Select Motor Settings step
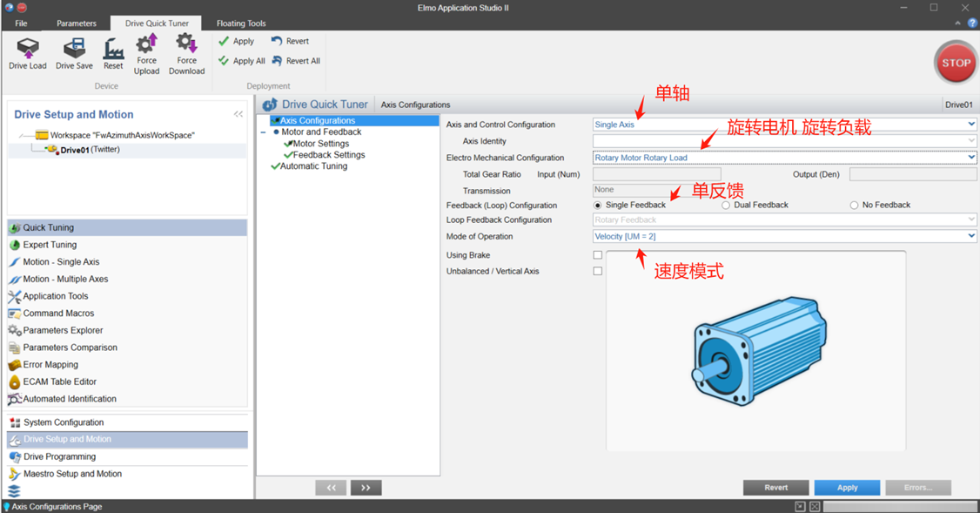 pyautogui.click(x=316, y=143)
